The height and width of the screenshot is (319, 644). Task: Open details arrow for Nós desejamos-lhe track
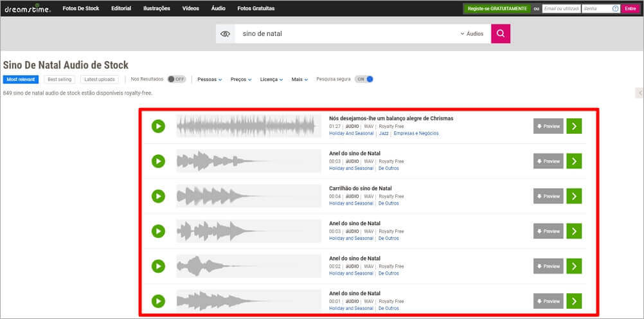[x=574, y=126]
